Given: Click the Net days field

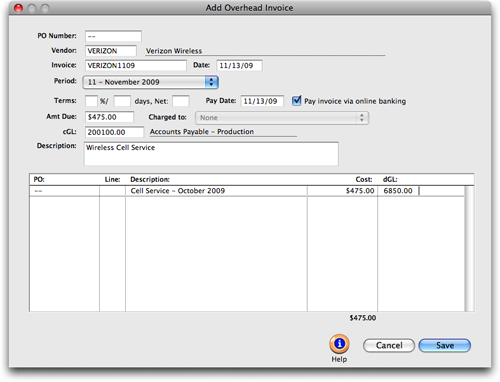Looking at the screenshot, I should (x=181, y=101).
